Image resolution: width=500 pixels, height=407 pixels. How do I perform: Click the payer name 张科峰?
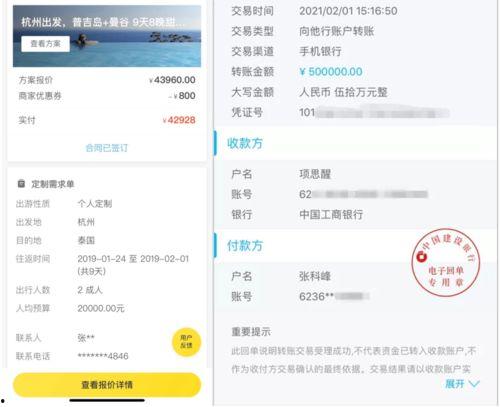(x=315, y=276)
